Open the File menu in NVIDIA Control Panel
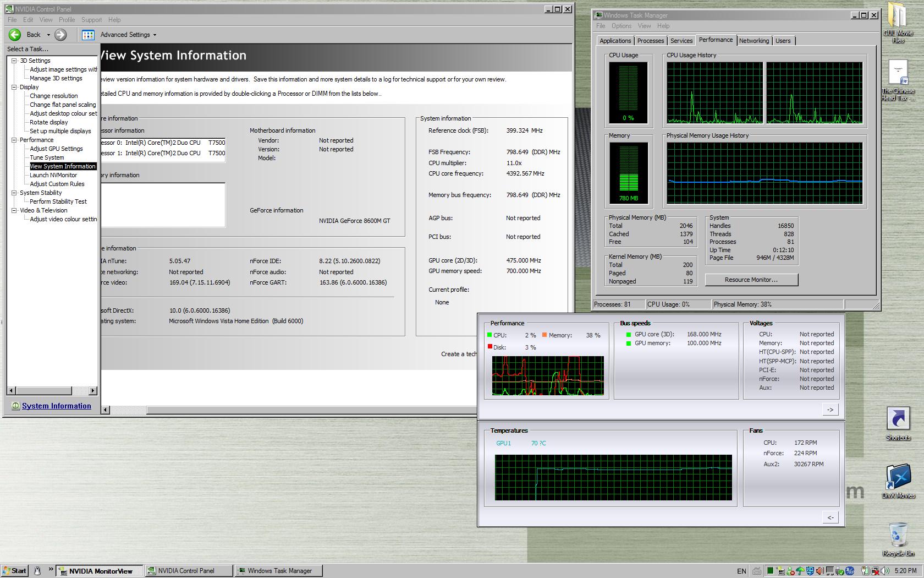 click(x=12, y=20)
